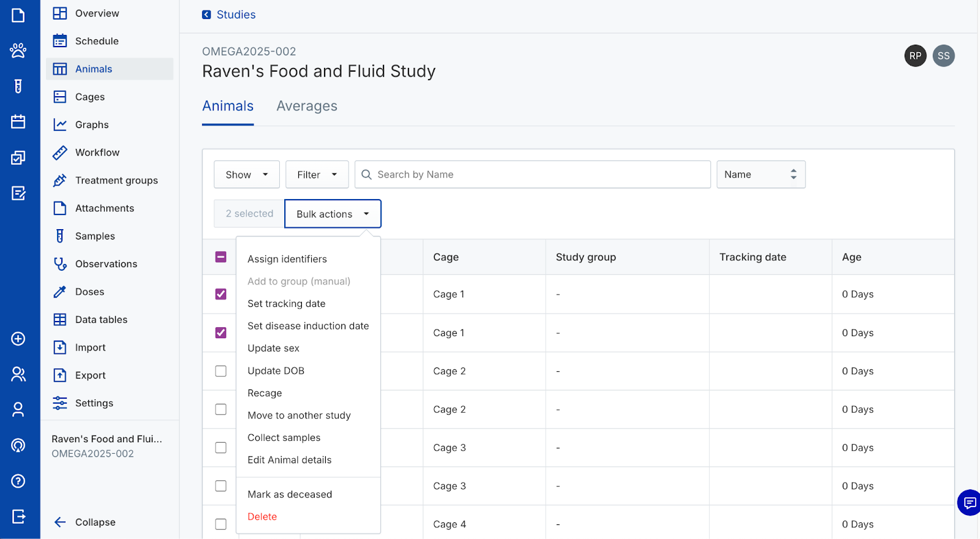Screen dimensions: 980x539
Task: Click the Search by Name field
Action: tap(533, 175)
